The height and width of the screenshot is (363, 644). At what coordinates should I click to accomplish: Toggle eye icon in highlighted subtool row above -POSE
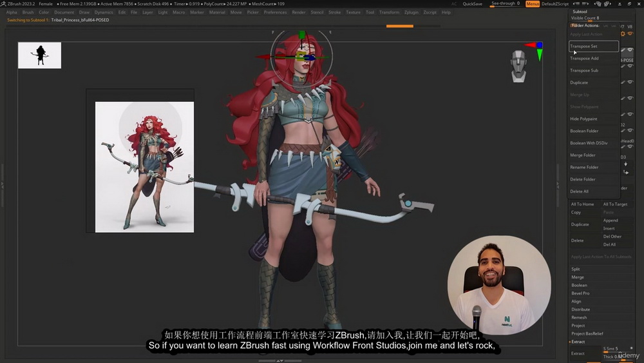click(x=630, y=50)
